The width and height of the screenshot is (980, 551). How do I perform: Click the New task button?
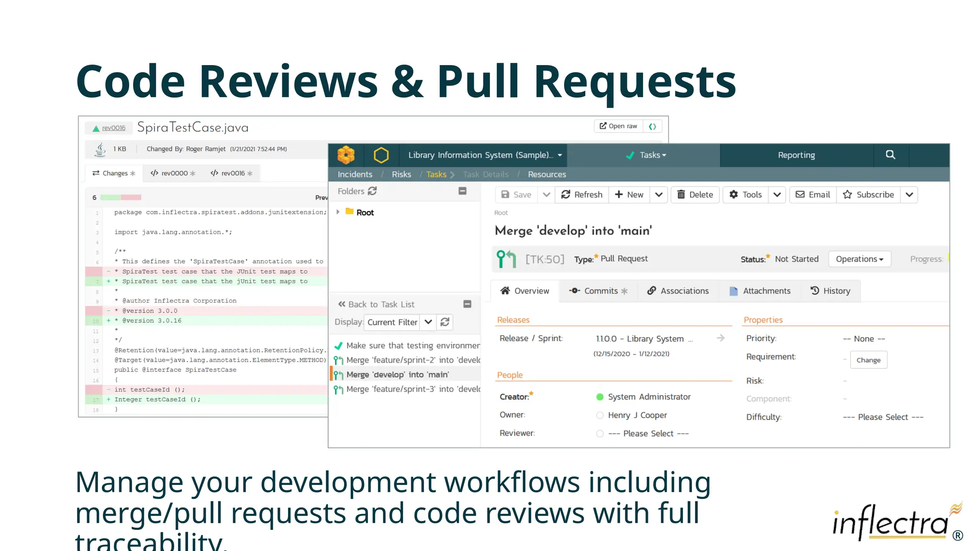pyautogui.click(x=629, y=195)
